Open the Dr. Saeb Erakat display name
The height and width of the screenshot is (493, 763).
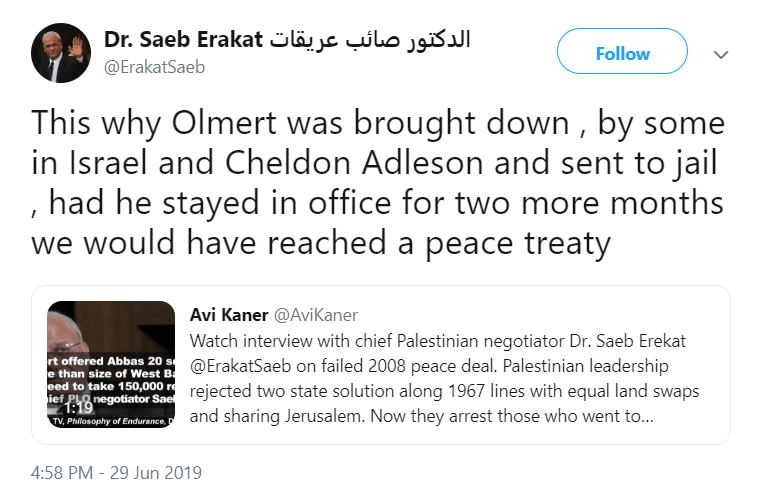pyautogui.click(x=183, y=40)
